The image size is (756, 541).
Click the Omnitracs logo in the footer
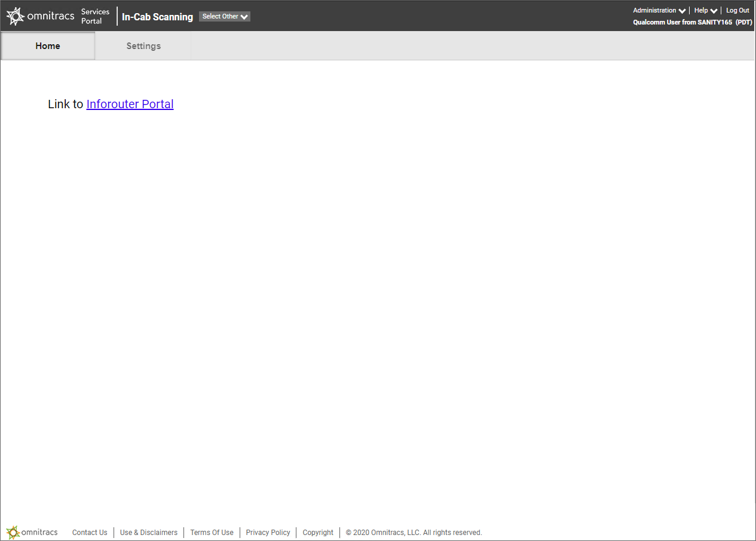32,532
